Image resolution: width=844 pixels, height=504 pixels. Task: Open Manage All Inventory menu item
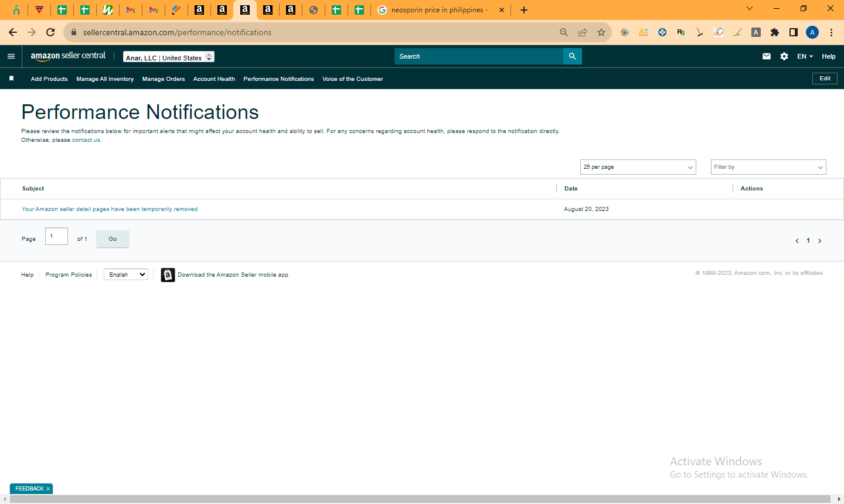click(x=105, y=79)
